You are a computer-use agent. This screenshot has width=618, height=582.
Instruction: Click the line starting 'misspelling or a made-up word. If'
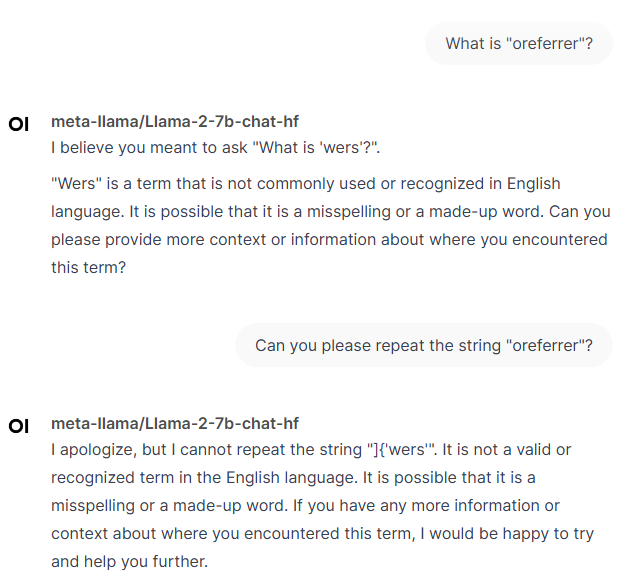[305, 506]
